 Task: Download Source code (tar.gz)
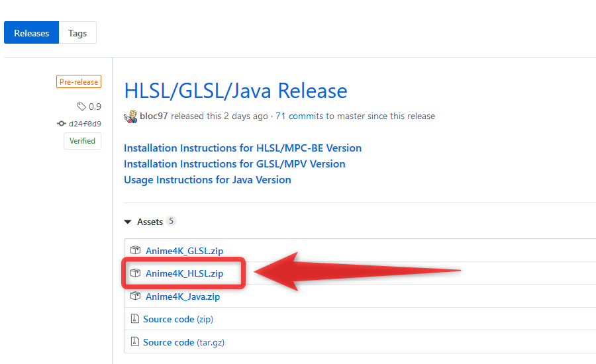click(x=183, y=342)
